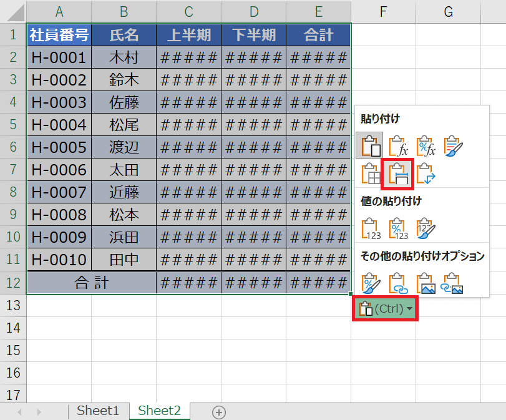Paste as Picture icon

point(425,283)
